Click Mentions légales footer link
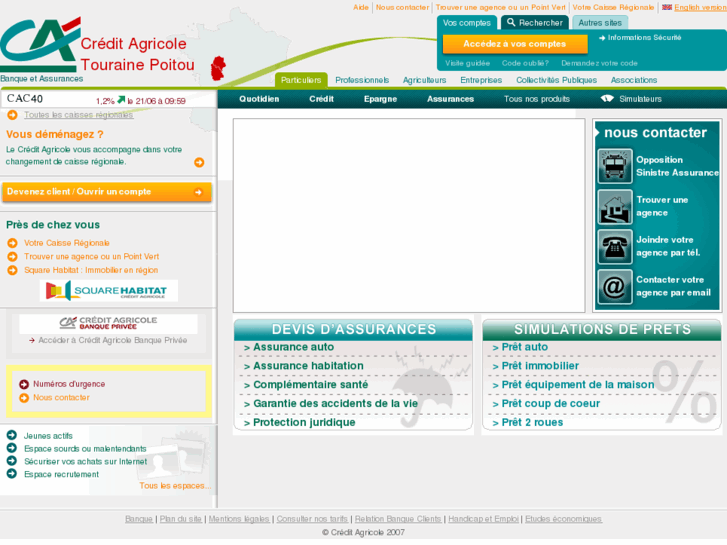The width and height of the screenshot is (727, 545). click(239, 519)
